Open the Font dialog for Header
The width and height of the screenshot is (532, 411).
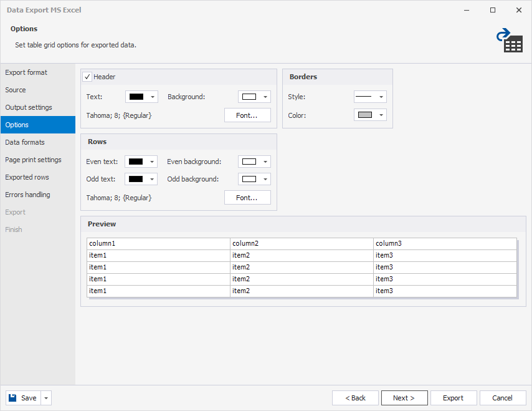coord(247,115)
